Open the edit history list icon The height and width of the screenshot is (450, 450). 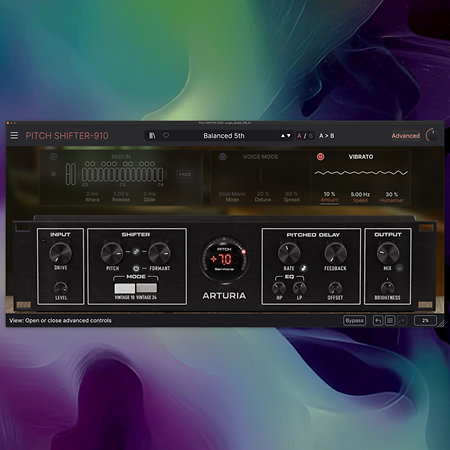[390, 320]
